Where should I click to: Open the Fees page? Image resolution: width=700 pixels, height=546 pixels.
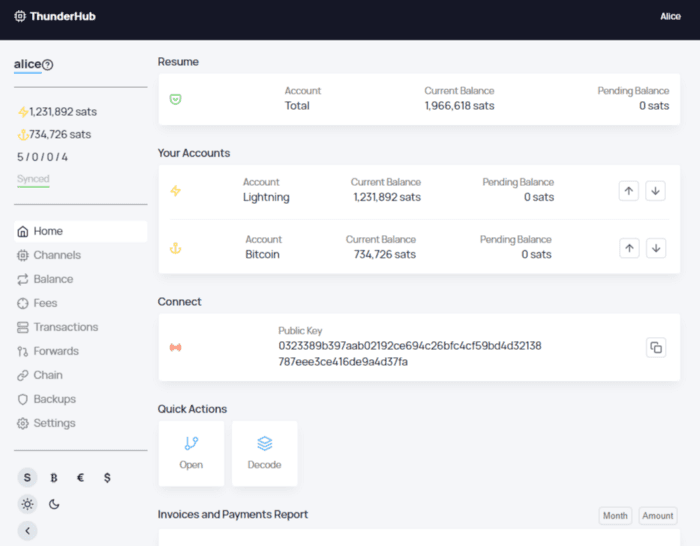[x=80, y=303]
